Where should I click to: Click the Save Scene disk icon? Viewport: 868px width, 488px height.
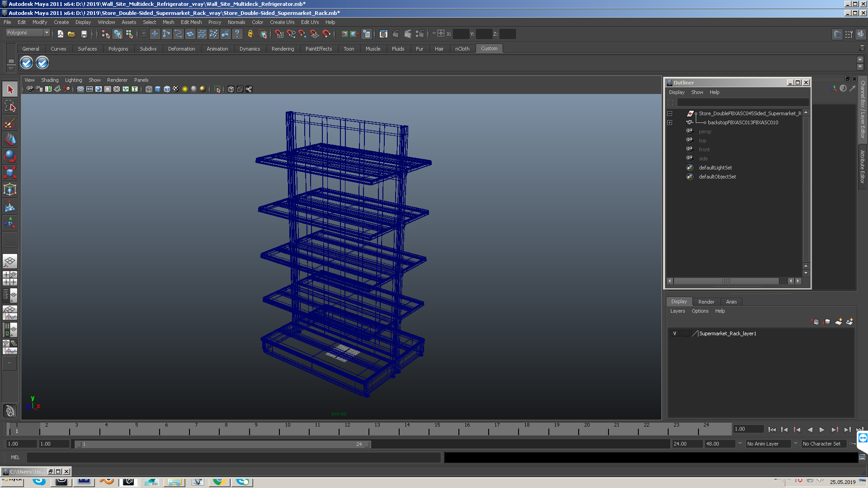tap(84, 34)
